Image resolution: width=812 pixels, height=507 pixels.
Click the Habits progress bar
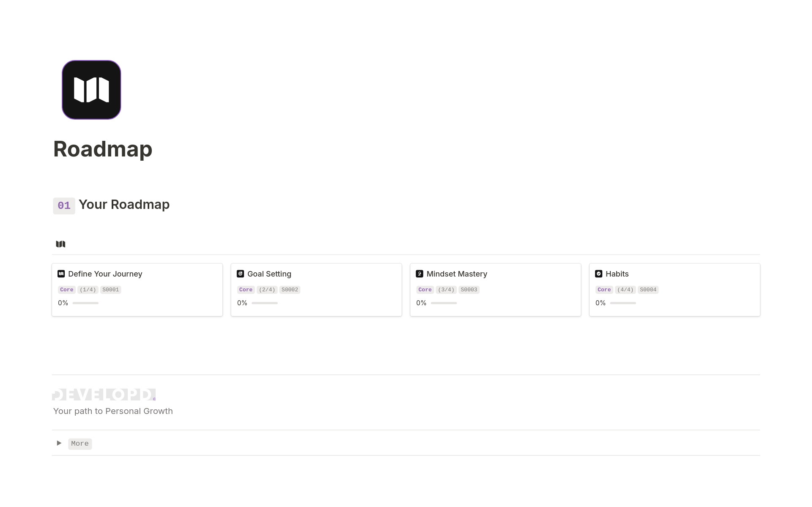pos(623,303)
